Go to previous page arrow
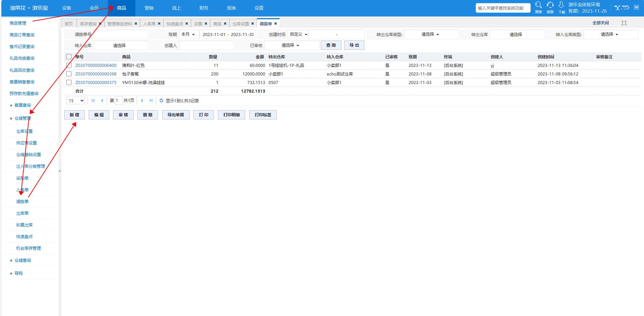The height and width of the screenshot is (316, 644). [x=102, y=101]
